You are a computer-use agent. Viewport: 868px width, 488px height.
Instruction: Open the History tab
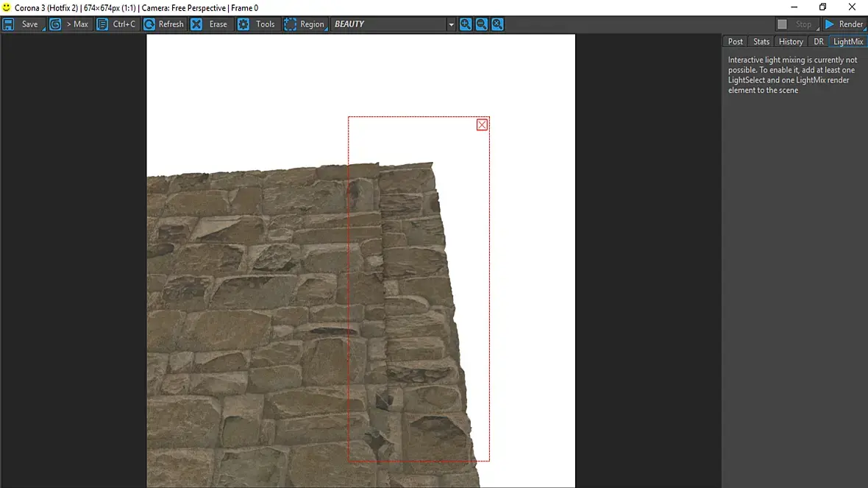[x=791, y=41]
